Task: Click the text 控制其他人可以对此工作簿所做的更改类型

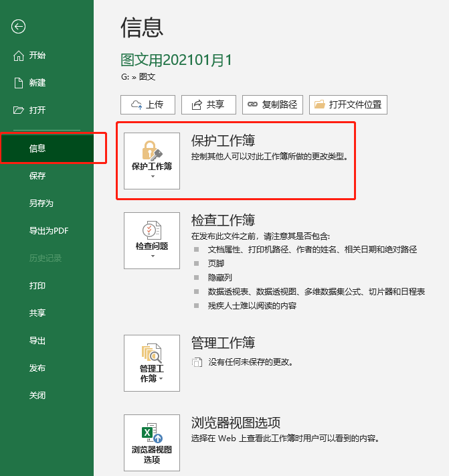Action: tap(270, 157)
